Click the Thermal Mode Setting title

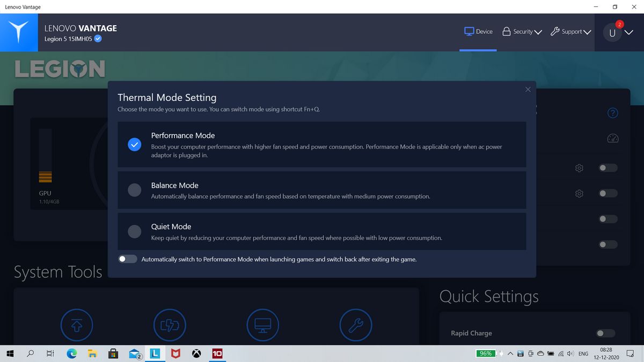pyautogui.click(x=167, y=98)
